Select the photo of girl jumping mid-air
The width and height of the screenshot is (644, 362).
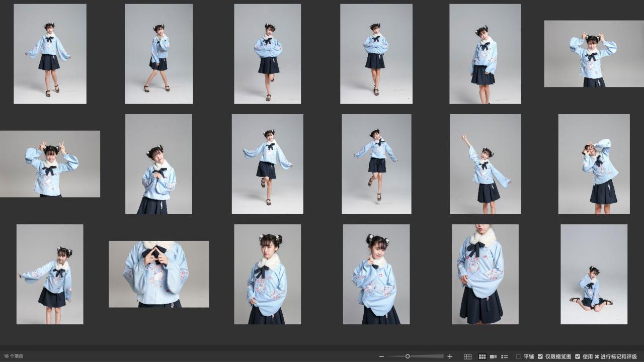click(376, 164)
